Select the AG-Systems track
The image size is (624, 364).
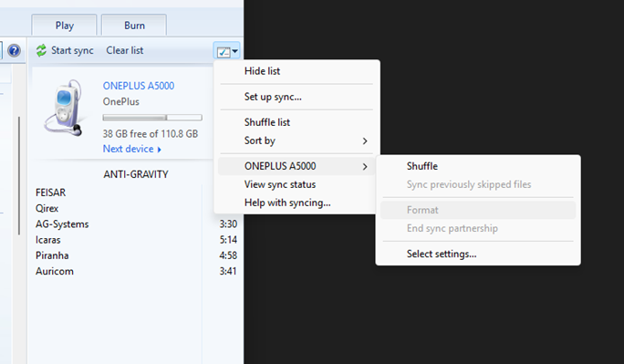(62, 224)
